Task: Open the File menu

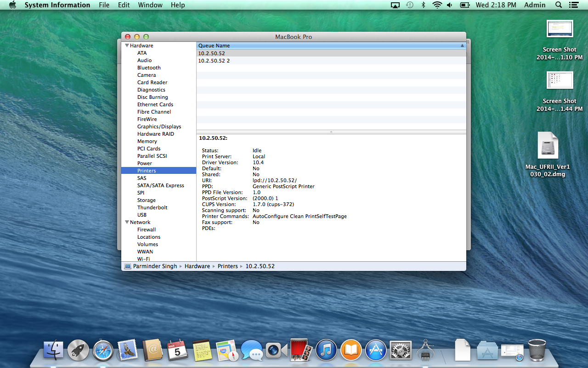Action: pyautogui.click(x=104, y=5)
